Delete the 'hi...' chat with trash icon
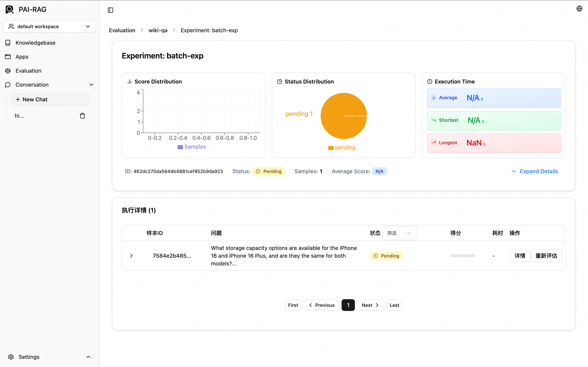The height and width of the screenshot is (367, 588). click(x=82, y=116)
